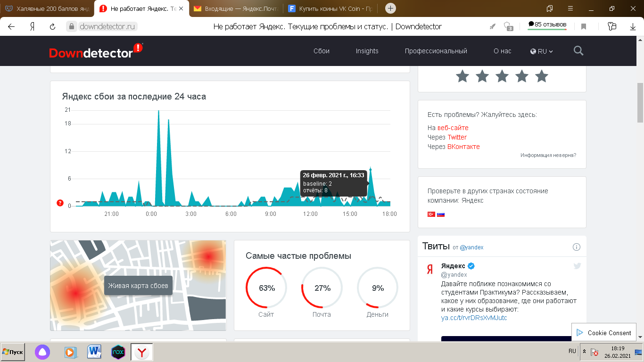This screenshot has width=644, height=362.
Task: Show hidden system tray icons
Action: pos(585,352)
